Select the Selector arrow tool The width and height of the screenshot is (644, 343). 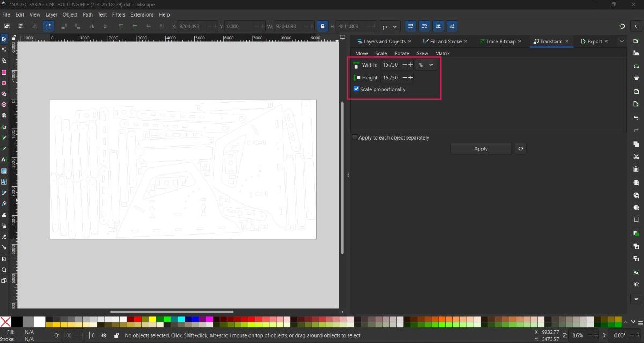[4, 39]
